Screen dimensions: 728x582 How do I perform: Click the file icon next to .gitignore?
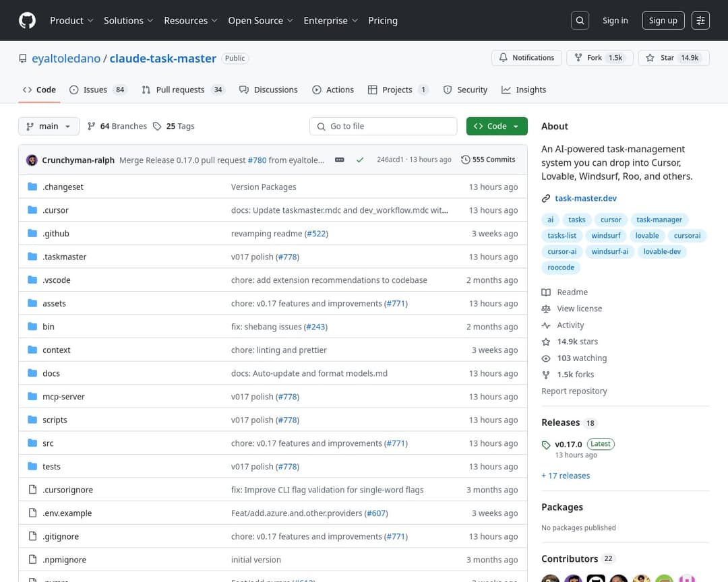[32, 536]
